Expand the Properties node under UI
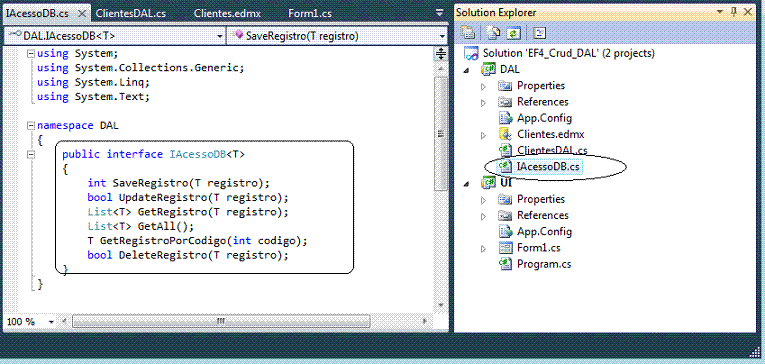This screenshot has width=765, height=364. coord(483,200)
